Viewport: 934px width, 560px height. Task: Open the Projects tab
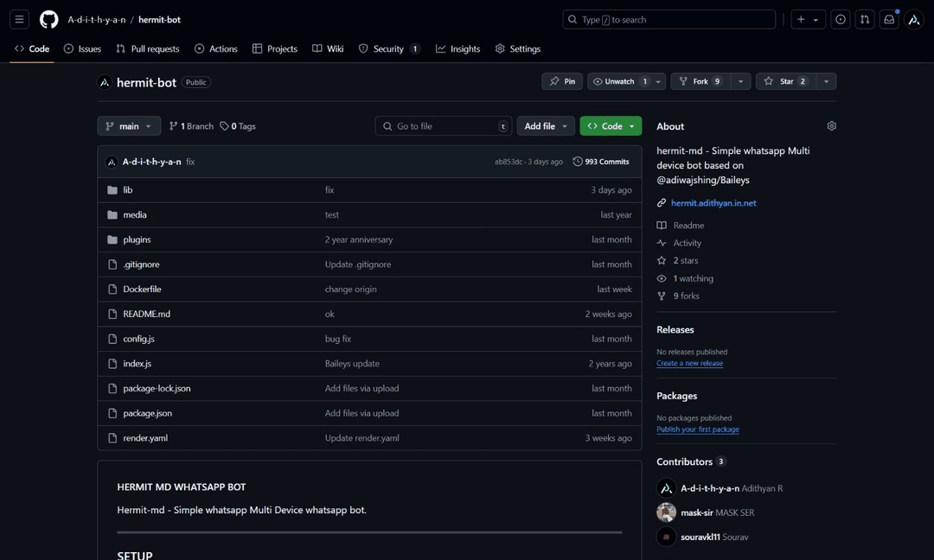(275, 48)
